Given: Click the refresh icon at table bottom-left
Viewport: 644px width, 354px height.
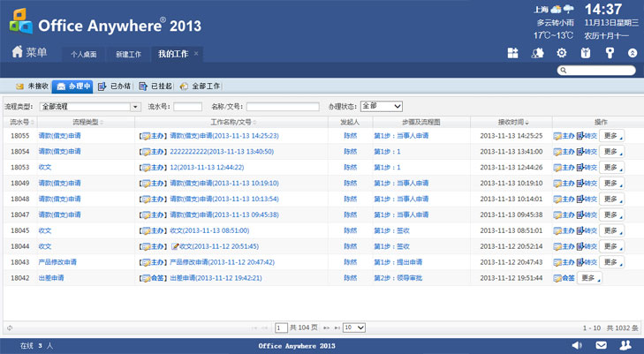Looking at the screenshot, I should (10, 328).
